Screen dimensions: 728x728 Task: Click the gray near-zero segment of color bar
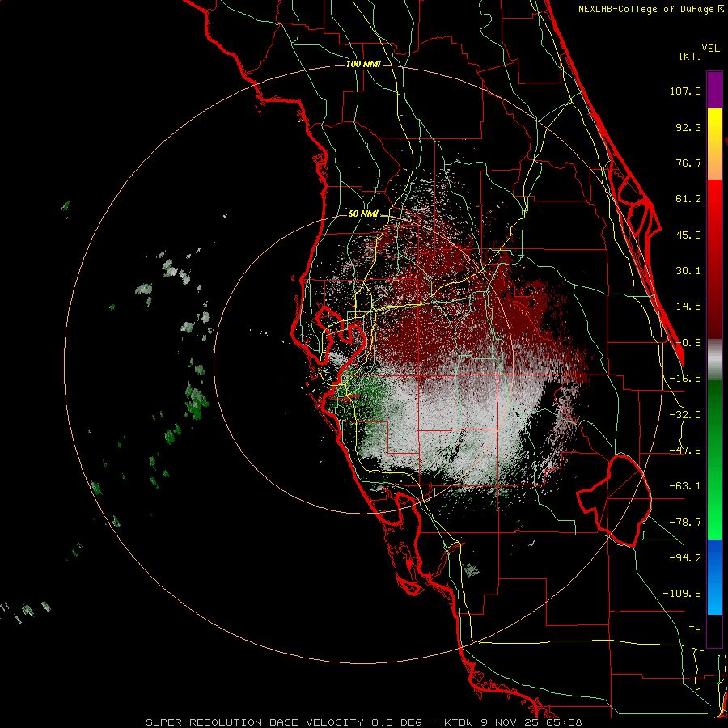click(714, 360)
